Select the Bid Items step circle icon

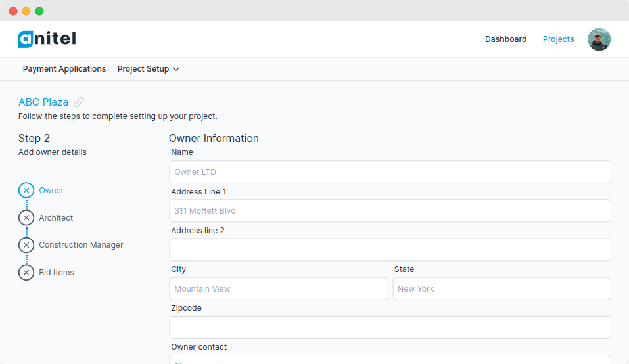26,273
